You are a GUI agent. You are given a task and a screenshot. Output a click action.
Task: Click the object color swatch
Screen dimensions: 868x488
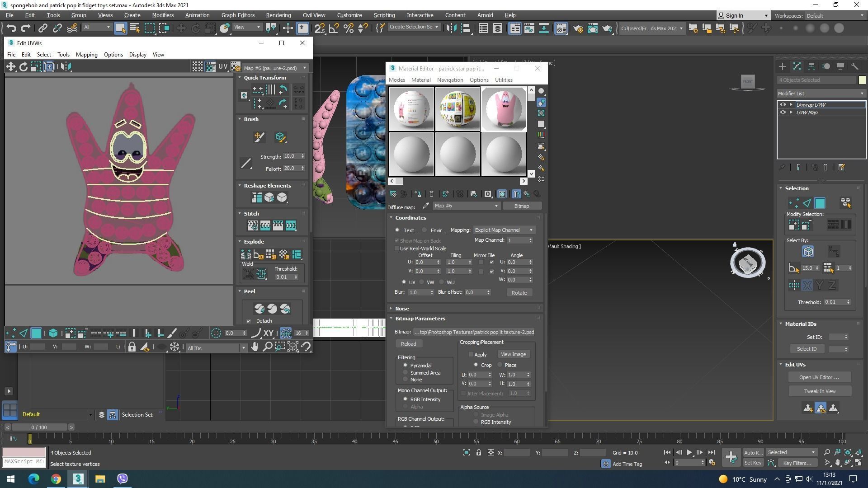point(862,80)
